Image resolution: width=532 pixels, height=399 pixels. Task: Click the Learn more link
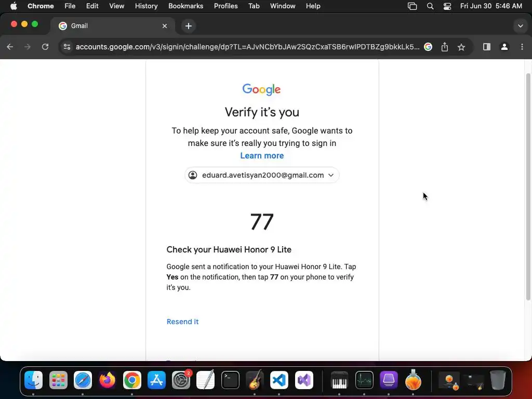(262, 156)
